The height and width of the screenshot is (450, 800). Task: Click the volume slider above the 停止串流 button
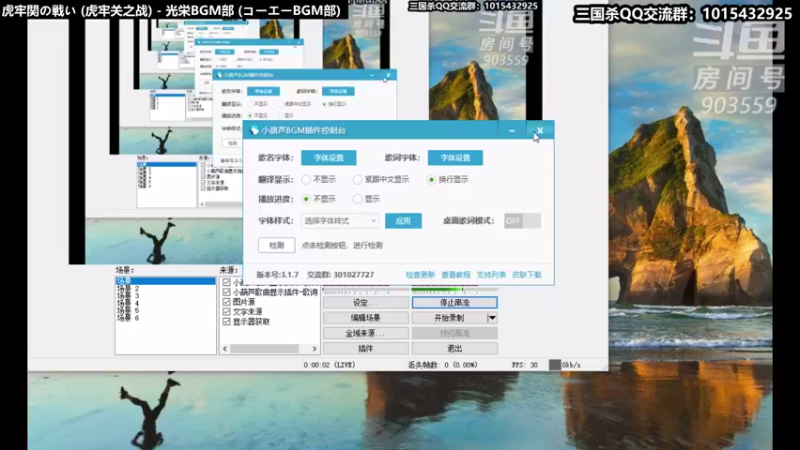pyautogui.click(x=454, y=291)
